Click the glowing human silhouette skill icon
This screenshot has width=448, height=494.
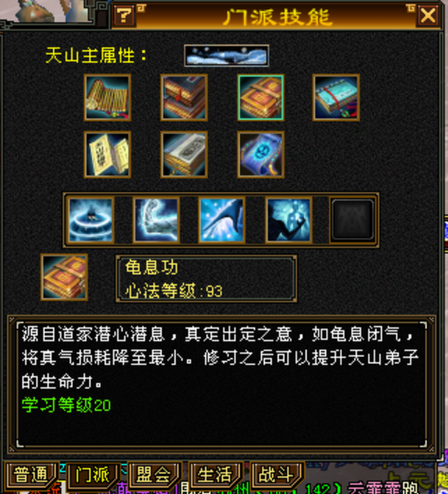pos(289,220)
